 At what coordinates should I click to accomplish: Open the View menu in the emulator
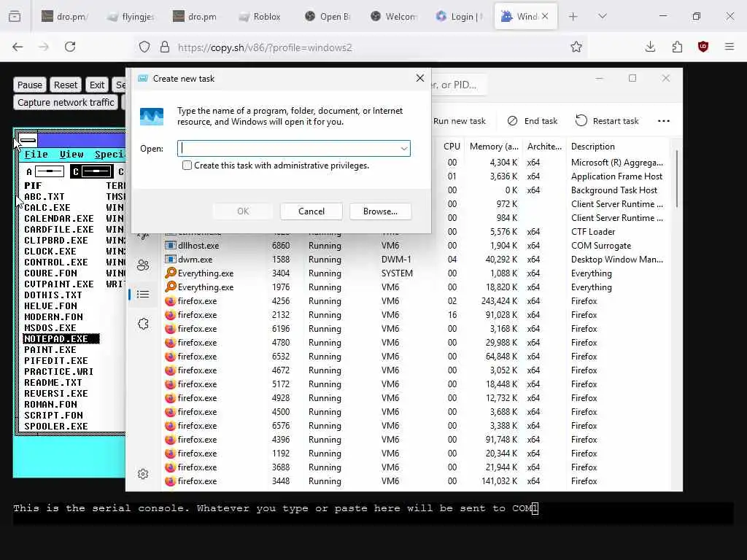(x=71, y=155)
